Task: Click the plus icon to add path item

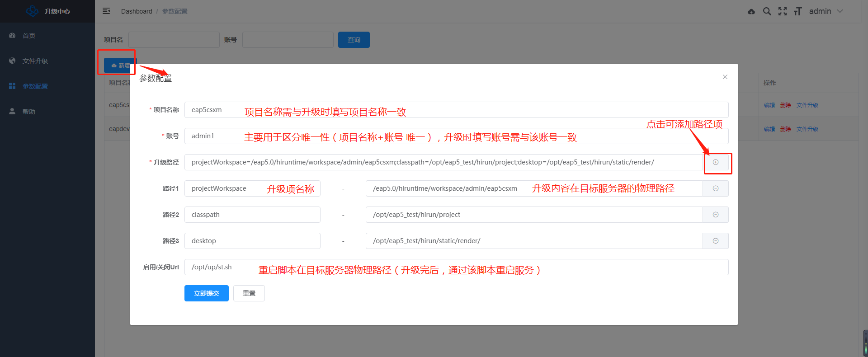Action: coord(716,162)
